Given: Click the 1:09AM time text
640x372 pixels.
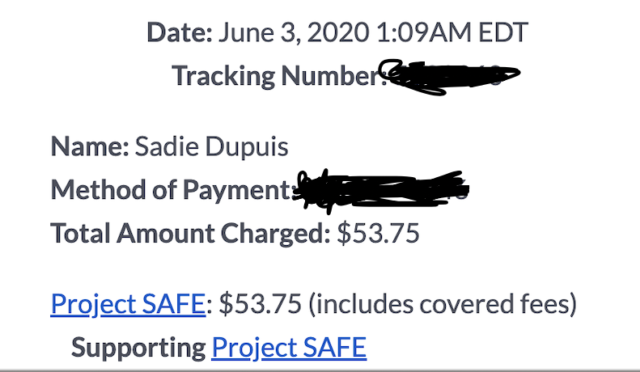Looking at the screenshot, I should pos(424,33).
